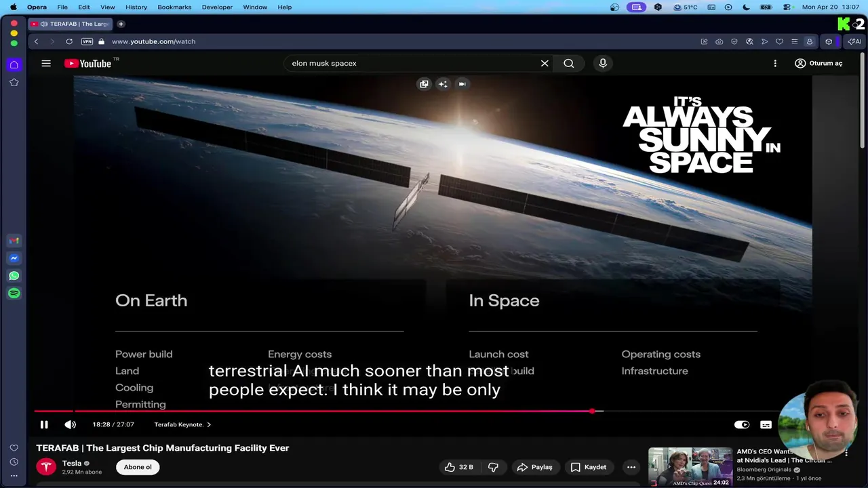Reload the page with the refresh icon
The width and height of the screenshot is (868, 488).
(x=69, y=41)
